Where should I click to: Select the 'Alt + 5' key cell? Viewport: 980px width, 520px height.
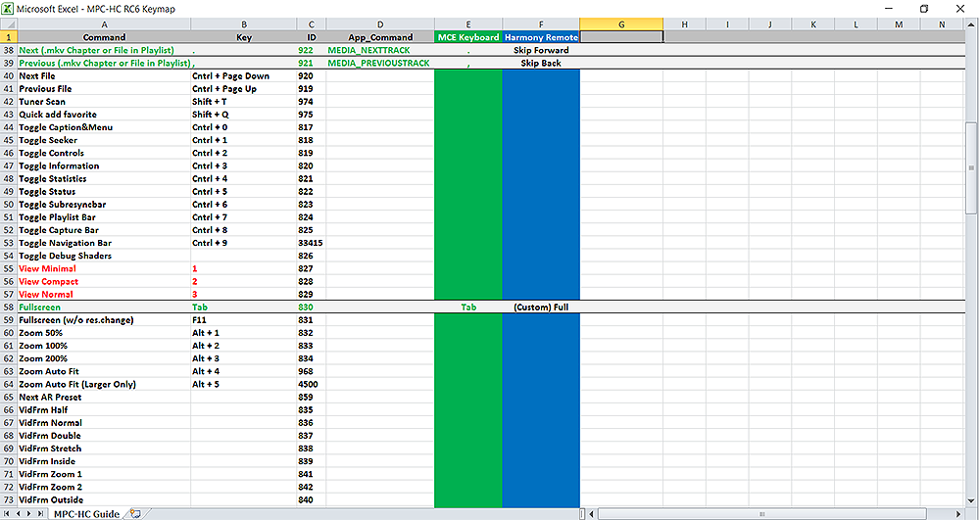click(244, 385)
